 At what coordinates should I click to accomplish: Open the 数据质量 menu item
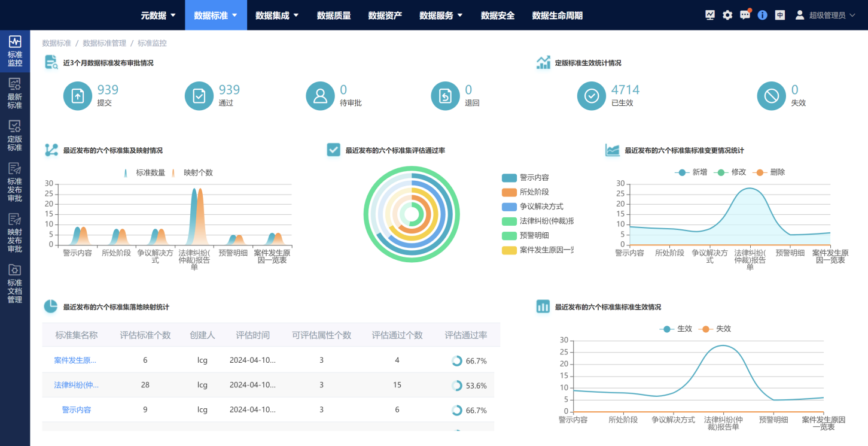pyautogui.click(x=334, y=16)
